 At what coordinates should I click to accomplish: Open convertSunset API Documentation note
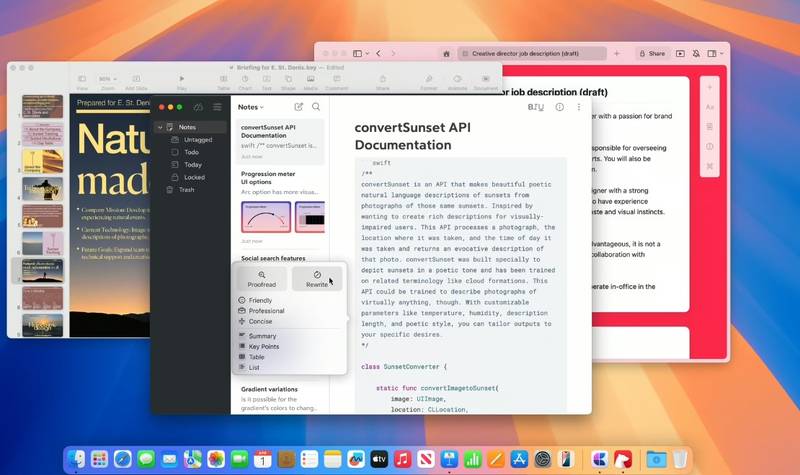point(280,142)
